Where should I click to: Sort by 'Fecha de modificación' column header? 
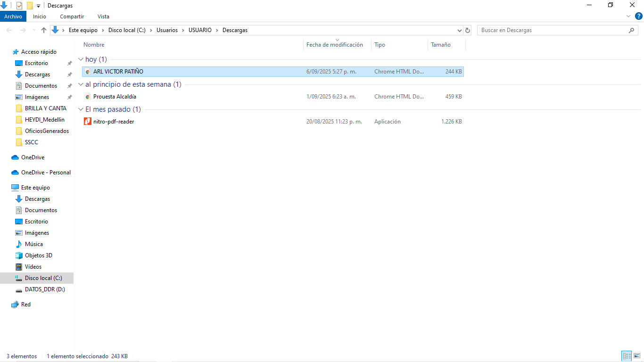pyautogui.click(x=334, y=45)
